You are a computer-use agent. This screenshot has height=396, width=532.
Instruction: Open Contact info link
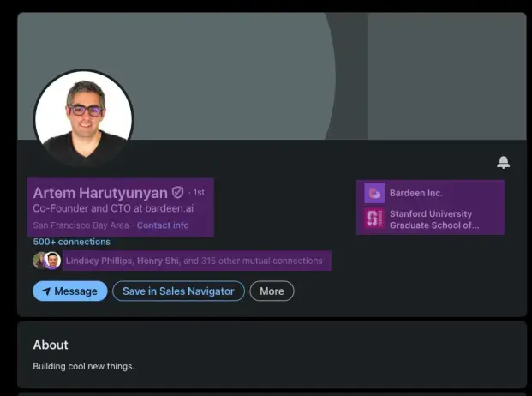pos(163,225)
